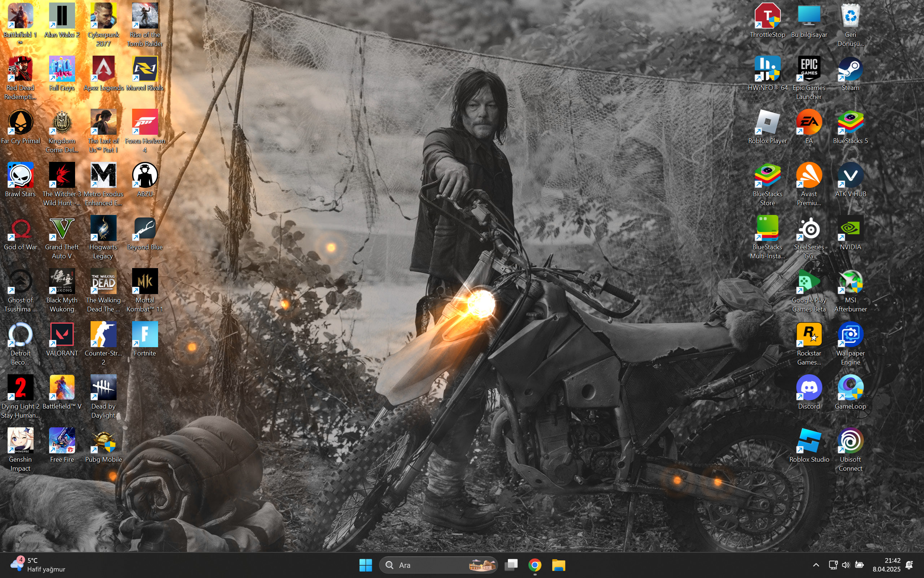The height and width of the screenshot is (578, 924).
Task: Open File Explorer from the taskbar
Action: tap(559, 565)
